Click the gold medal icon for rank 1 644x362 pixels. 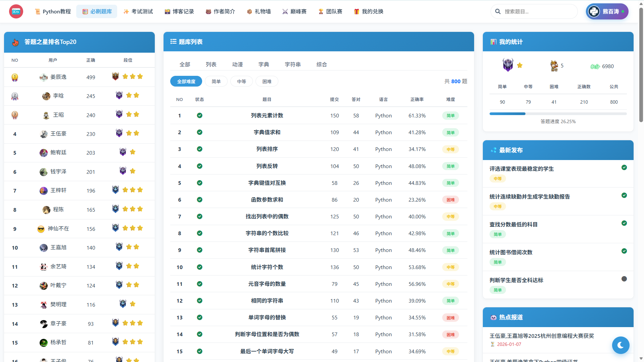coord(15,77)
